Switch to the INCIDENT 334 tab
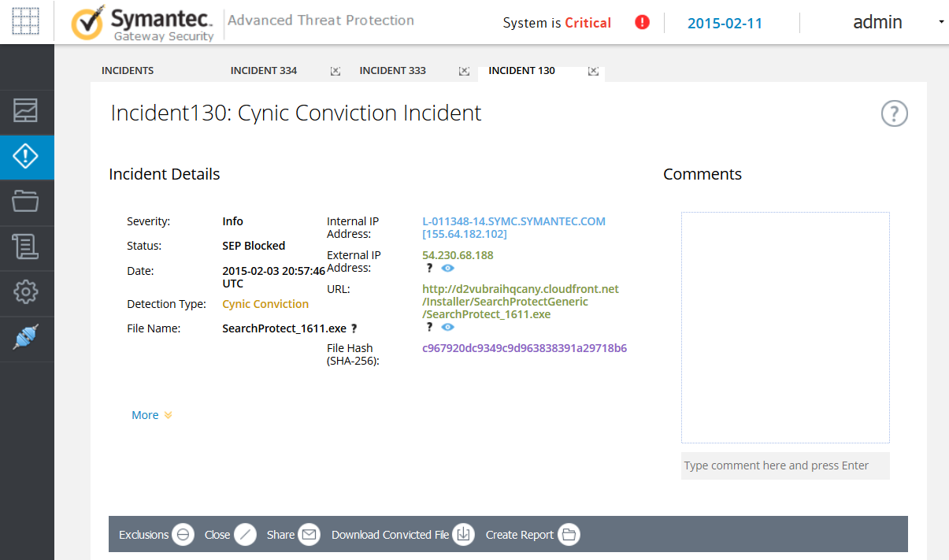The height and width of the screenshot is (560, 949). [264, 71]
